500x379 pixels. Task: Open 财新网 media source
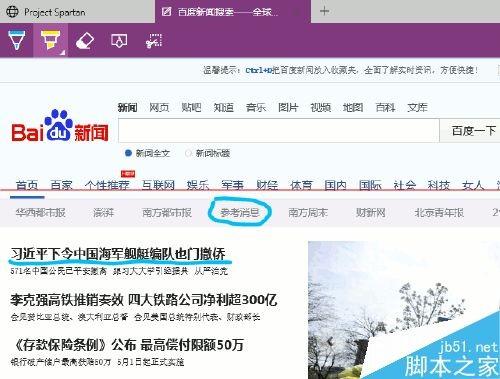371,212
